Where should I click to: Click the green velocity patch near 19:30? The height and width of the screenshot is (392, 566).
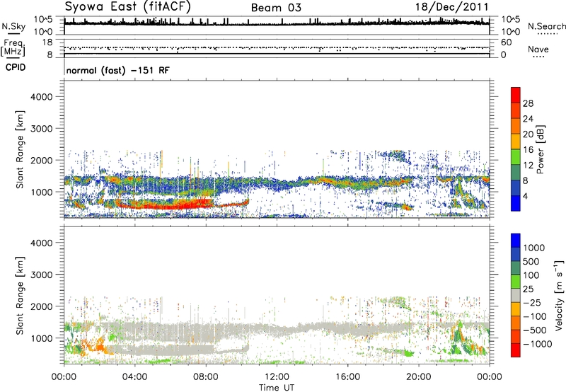tap(409, 353)
